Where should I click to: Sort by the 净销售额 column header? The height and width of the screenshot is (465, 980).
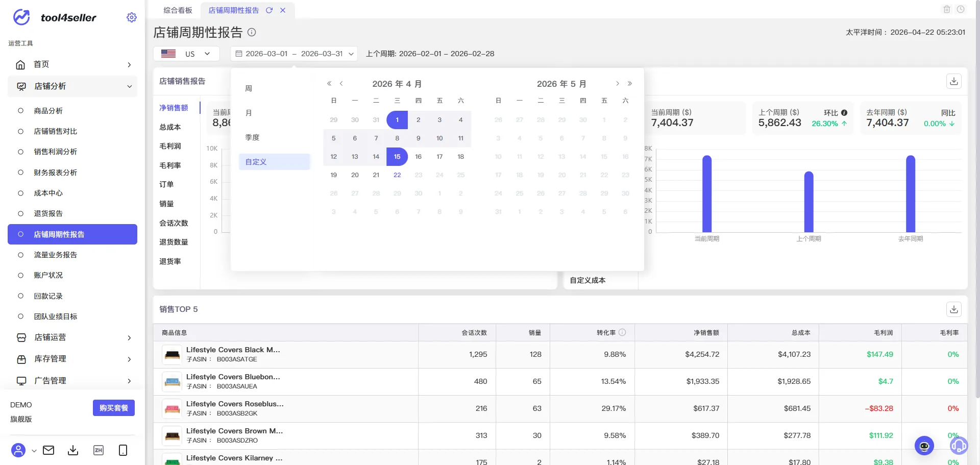point(706,333)
